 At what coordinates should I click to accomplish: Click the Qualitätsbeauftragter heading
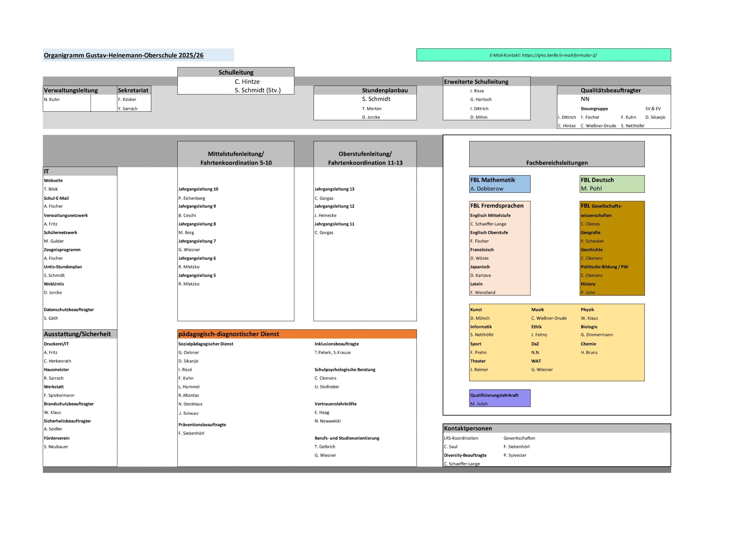610,90
